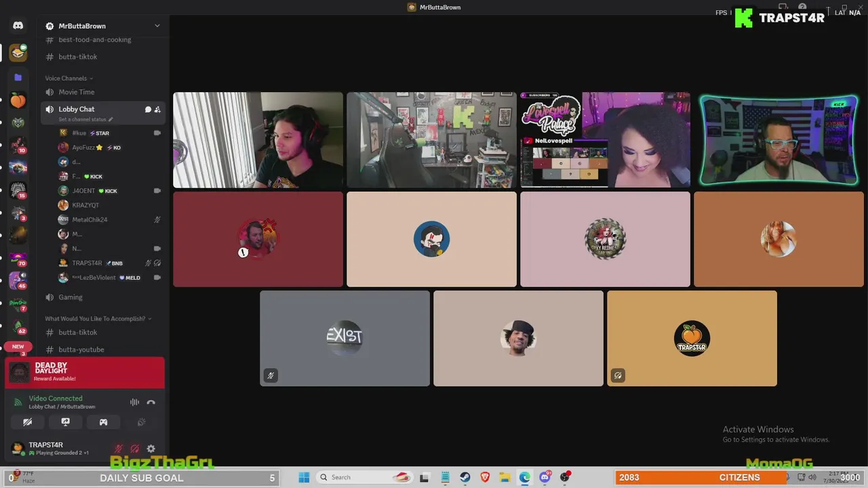This screenshot has height=488, width=868.
Task: Click Dead by Daylight reward banner
Action: tap(85, 372)
